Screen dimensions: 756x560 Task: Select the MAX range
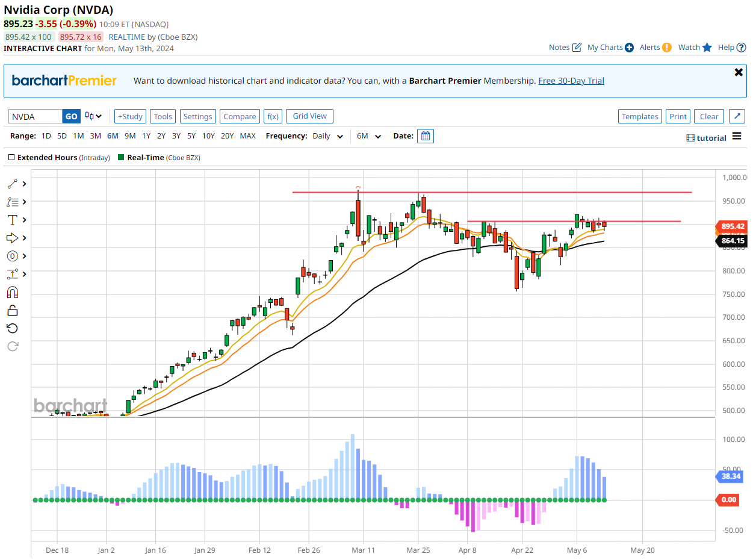point(247,136)
